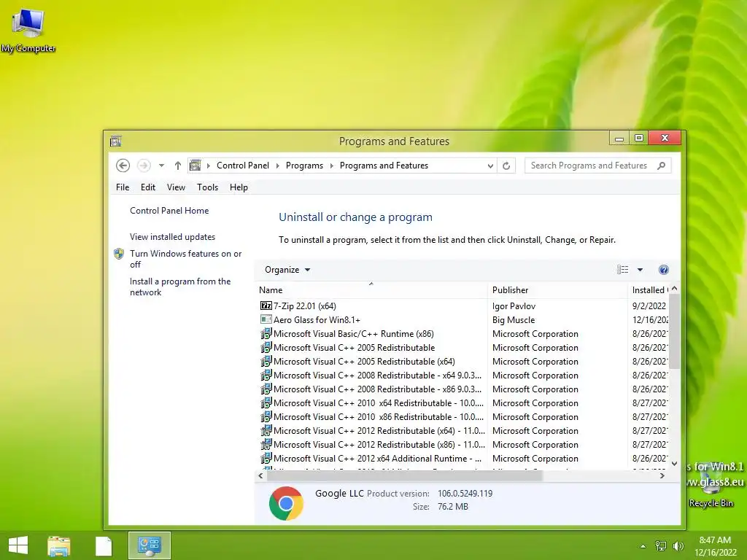Open the Organize dropdown
Screen dimensions: 747x560
click(x=287, y=270)
